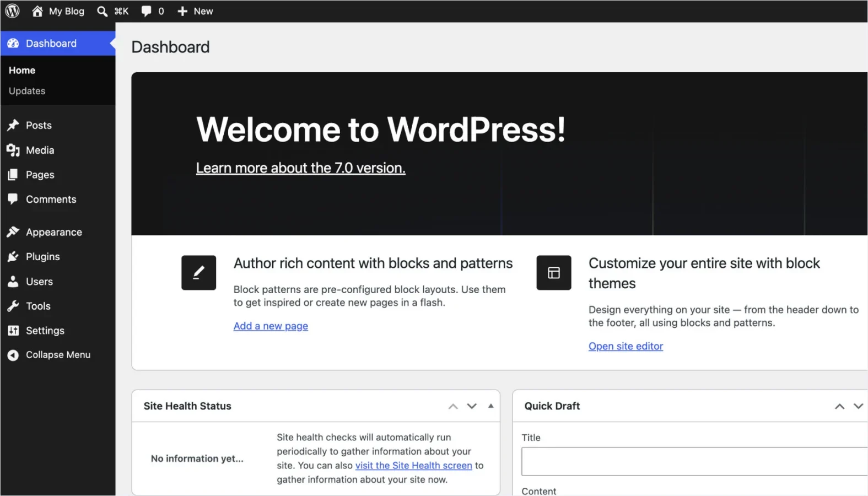
Task: Open the search magnifier icon
Action: (x=102, y=11)
